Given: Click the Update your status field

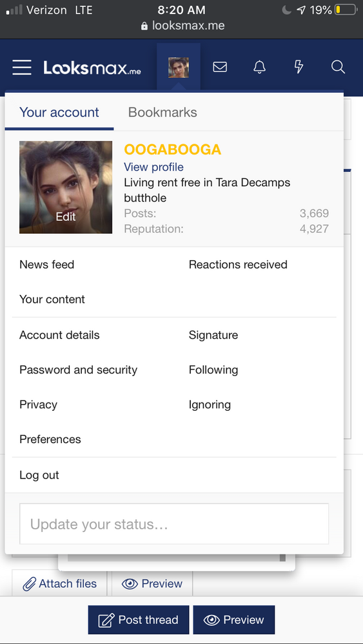Looking at the screenshot, I should 174,524.
